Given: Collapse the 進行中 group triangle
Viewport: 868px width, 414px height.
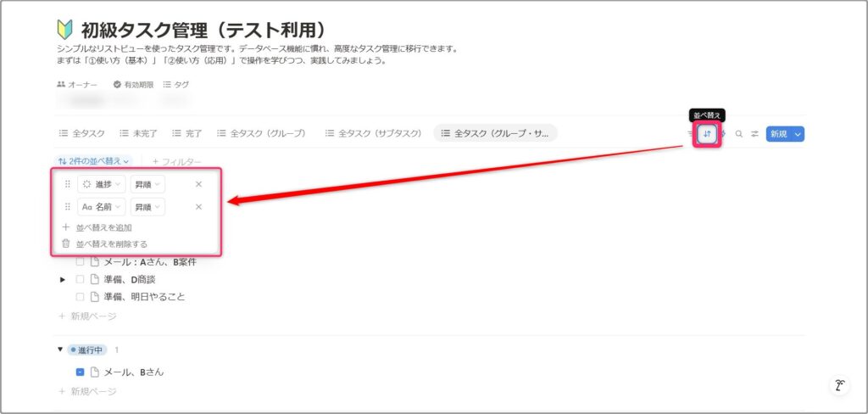Looking at the screenshot, I should click(60, 350).
